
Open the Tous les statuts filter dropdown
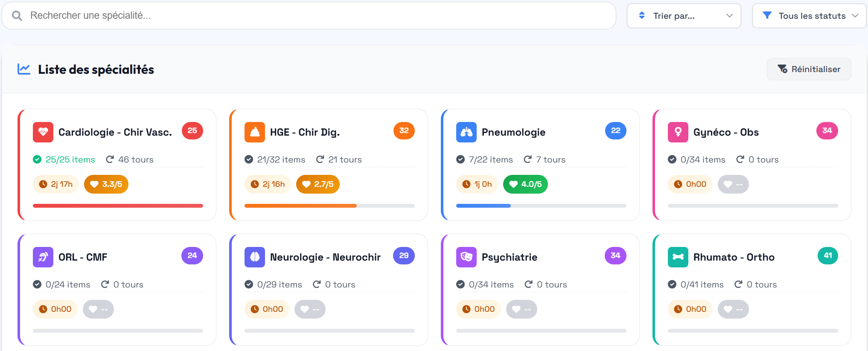point(809,16)
